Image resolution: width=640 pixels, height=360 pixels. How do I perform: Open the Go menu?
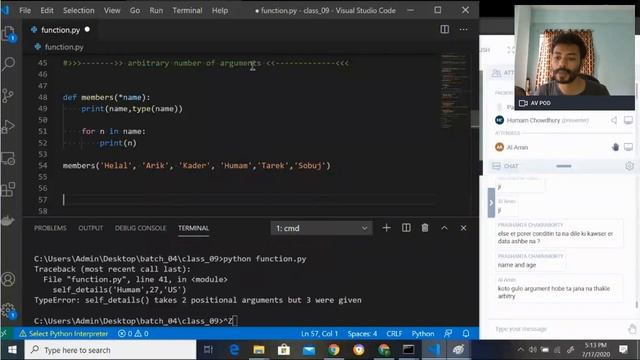[135, 10]
